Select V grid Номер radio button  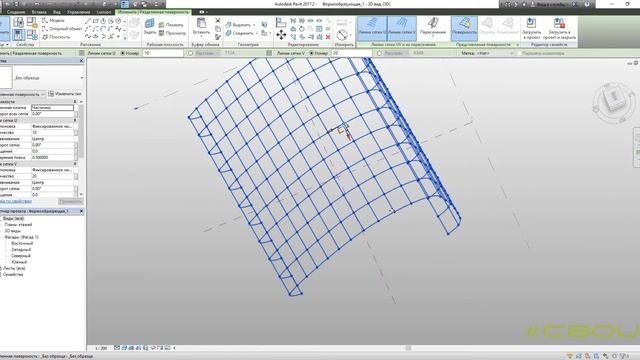(311, 53)
